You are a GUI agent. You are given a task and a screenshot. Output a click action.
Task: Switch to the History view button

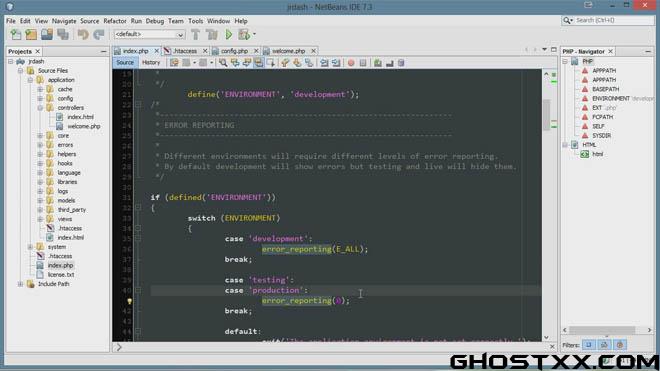(x=151, y=62)
